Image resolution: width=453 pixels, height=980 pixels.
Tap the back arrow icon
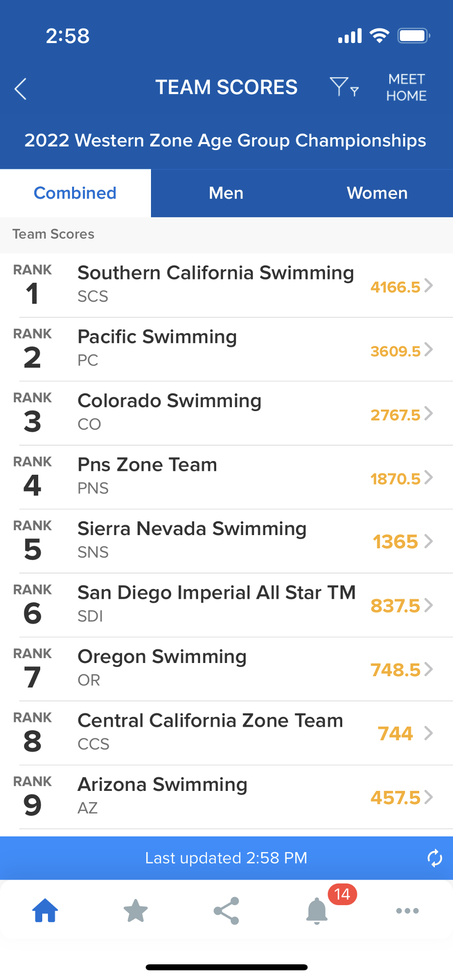click(21, 89)
